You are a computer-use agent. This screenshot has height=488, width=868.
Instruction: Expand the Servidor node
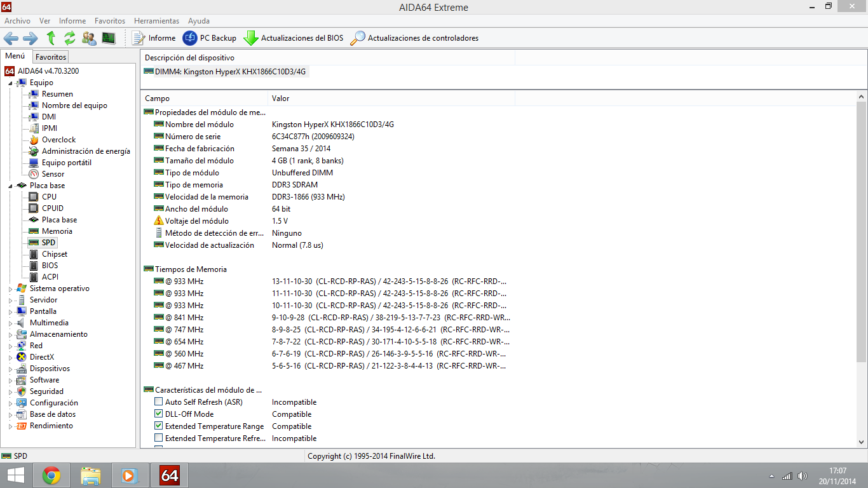pos(11,301)
